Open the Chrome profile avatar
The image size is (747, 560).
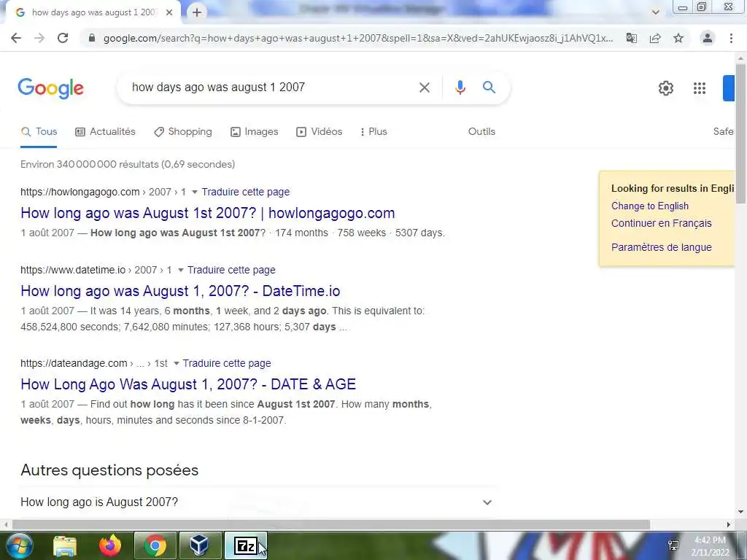coord(708,38)
